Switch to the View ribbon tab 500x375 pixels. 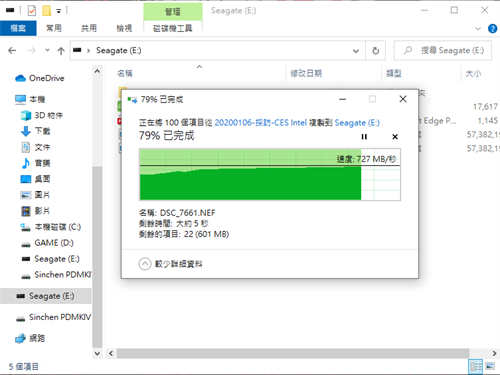click(124, 28)
